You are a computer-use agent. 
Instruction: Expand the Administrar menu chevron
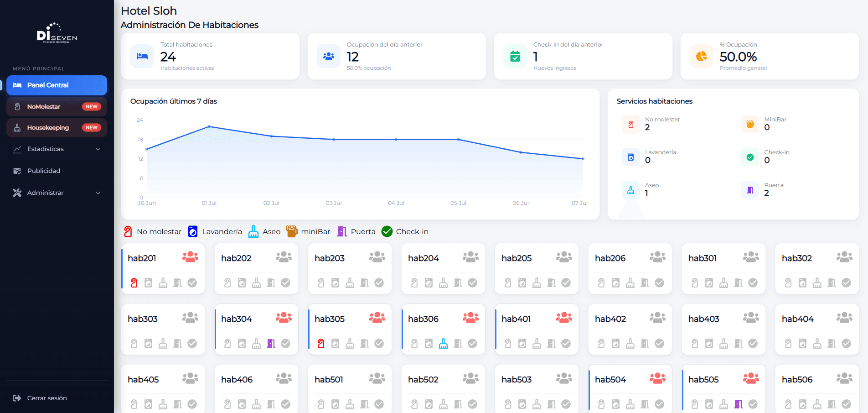click(x=98, y=193)
